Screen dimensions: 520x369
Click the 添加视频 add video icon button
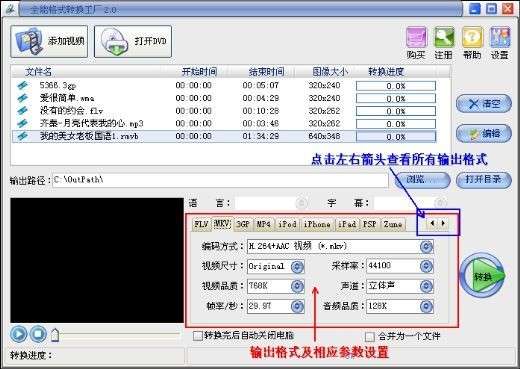(x=49, y=41)
